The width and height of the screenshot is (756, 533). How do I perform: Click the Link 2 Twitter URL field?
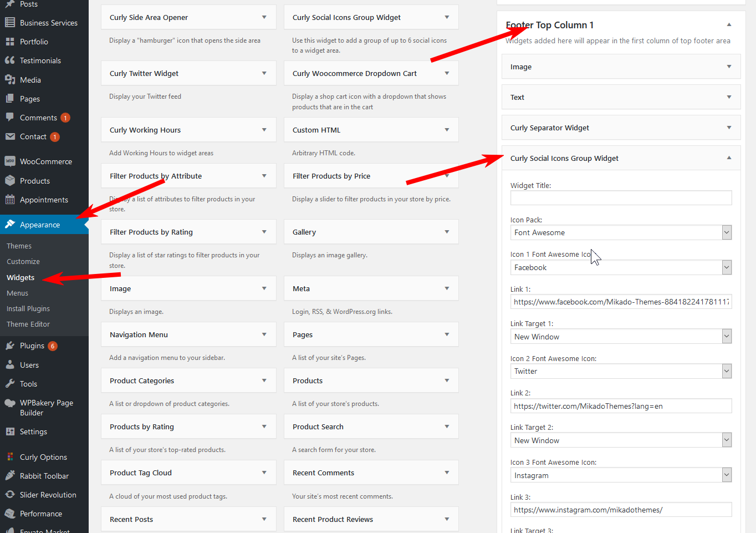coord(621,406)
